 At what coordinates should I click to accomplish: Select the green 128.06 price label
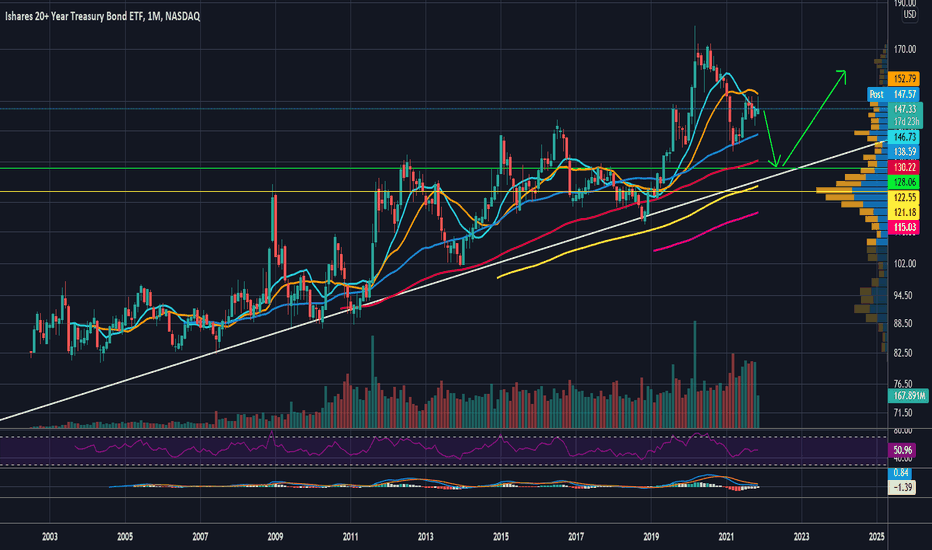tap(904, 183)
